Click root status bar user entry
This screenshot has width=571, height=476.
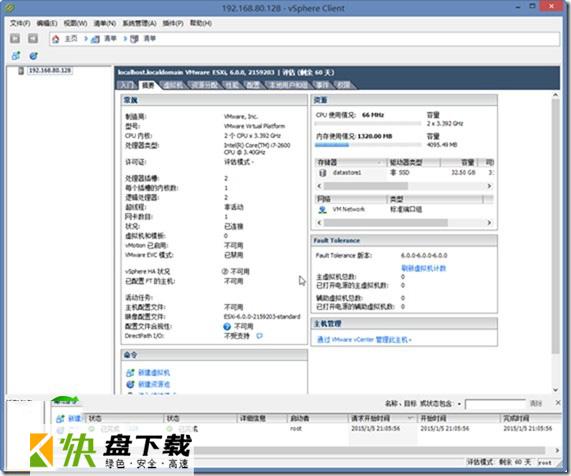pyautogui.click(x=545, y=463)
